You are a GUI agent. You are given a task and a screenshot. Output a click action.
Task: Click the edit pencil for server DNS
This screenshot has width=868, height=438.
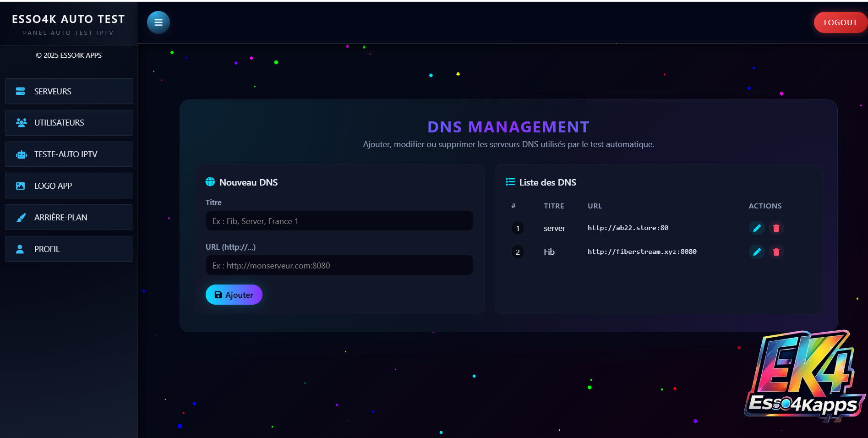(757, 228)
